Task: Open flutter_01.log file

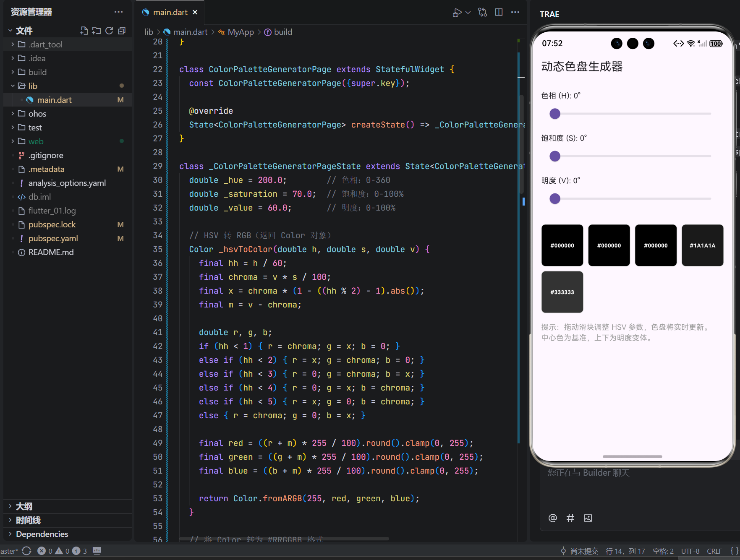Action: [67, 211]
